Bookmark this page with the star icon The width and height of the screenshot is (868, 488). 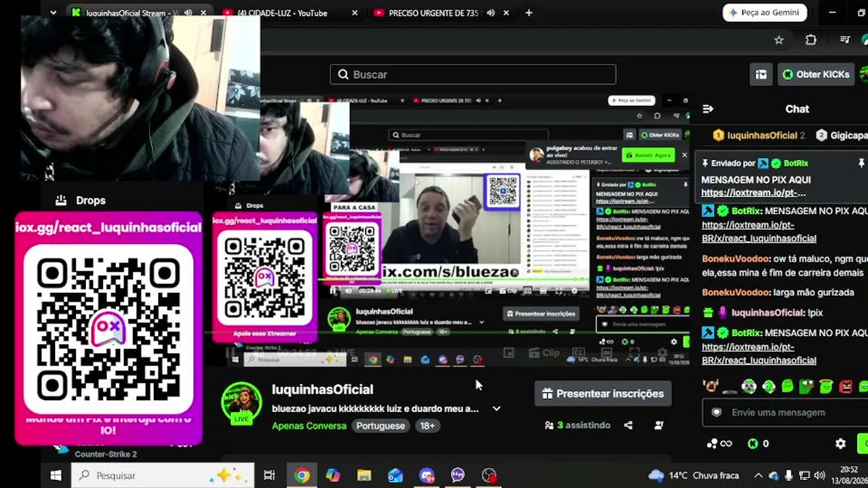pos(779,41)
